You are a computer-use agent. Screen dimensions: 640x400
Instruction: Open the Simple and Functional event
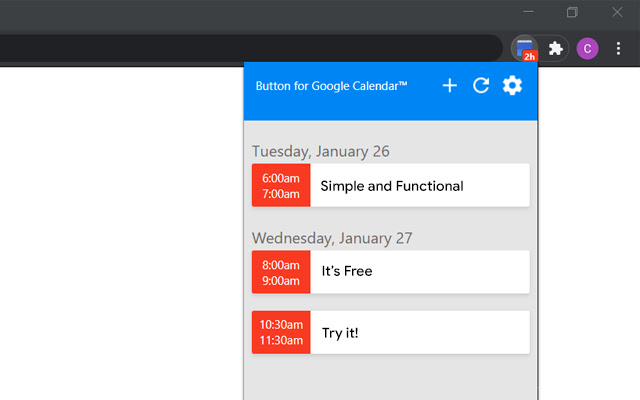[x=419, y=186]
